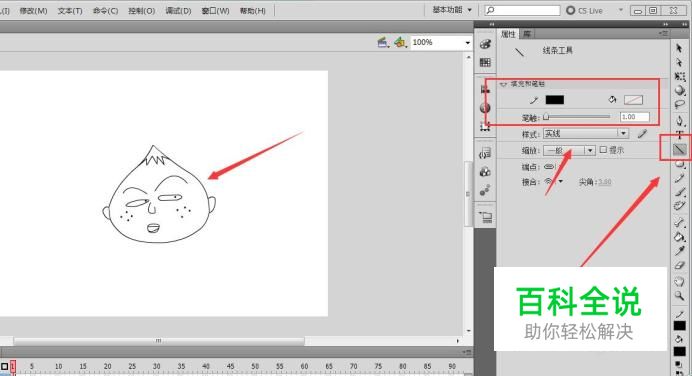This screenshot has height=376, width=692.
Task: Select the Lasso tool
Action: point(680,105)
